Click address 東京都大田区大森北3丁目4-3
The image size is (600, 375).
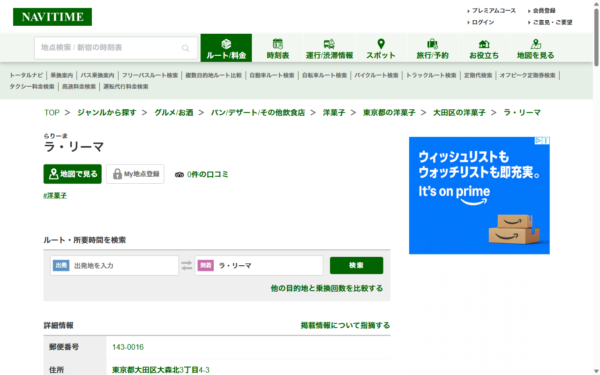[x=161, y=370]
